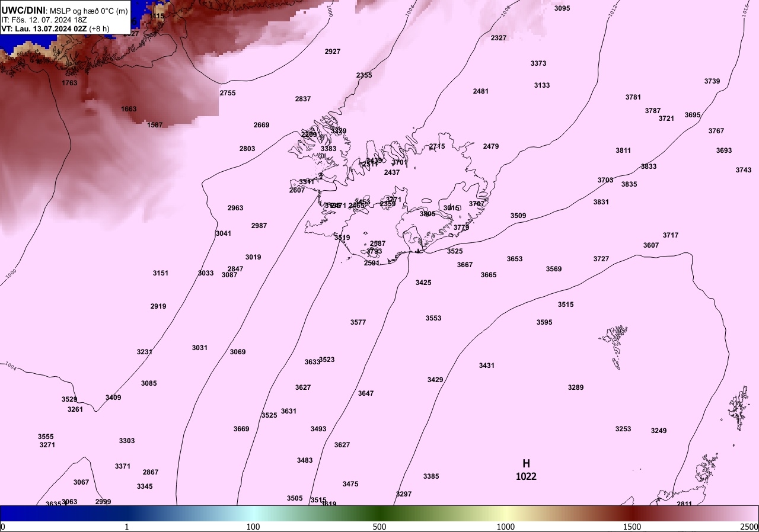Click the map value 2919
The height and width of the screenshot is (532, 759).
(158, 306)
